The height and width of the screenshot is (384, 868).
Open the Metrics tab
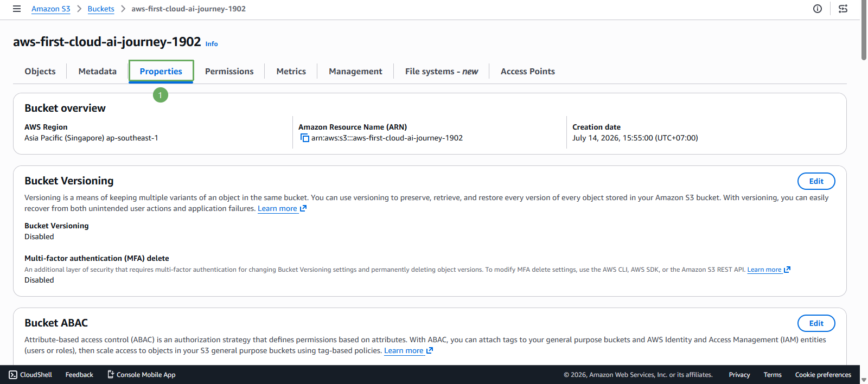coord(291,71)
